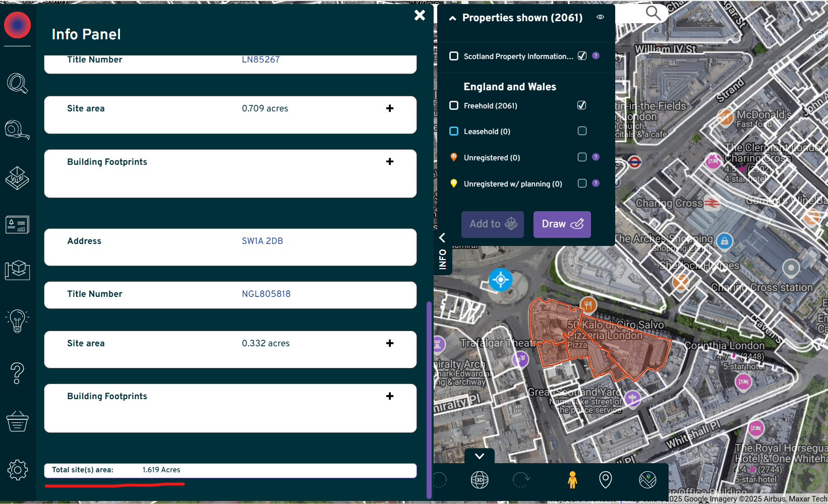Expand Building Footprints under LN85267
Image resolution: width=828 pixels, height=504 pixels.
click(389, 162)
